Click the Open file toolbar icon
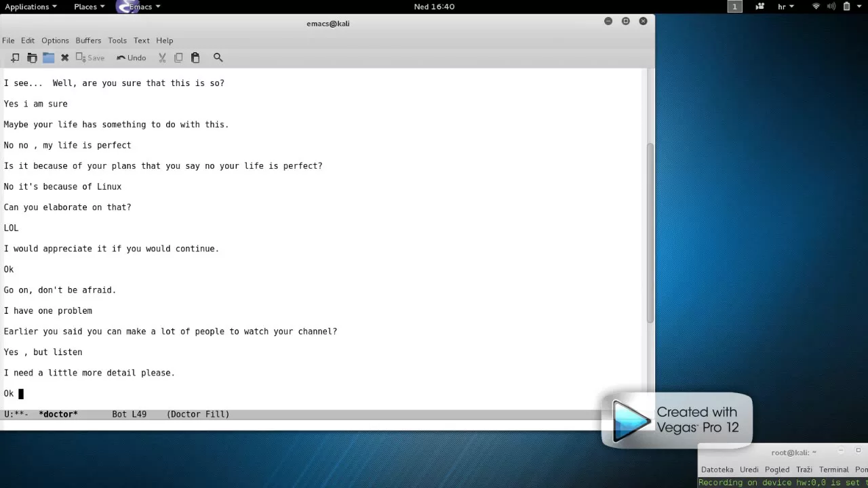Viewport: 868px width, 488px height. (32, 58)
